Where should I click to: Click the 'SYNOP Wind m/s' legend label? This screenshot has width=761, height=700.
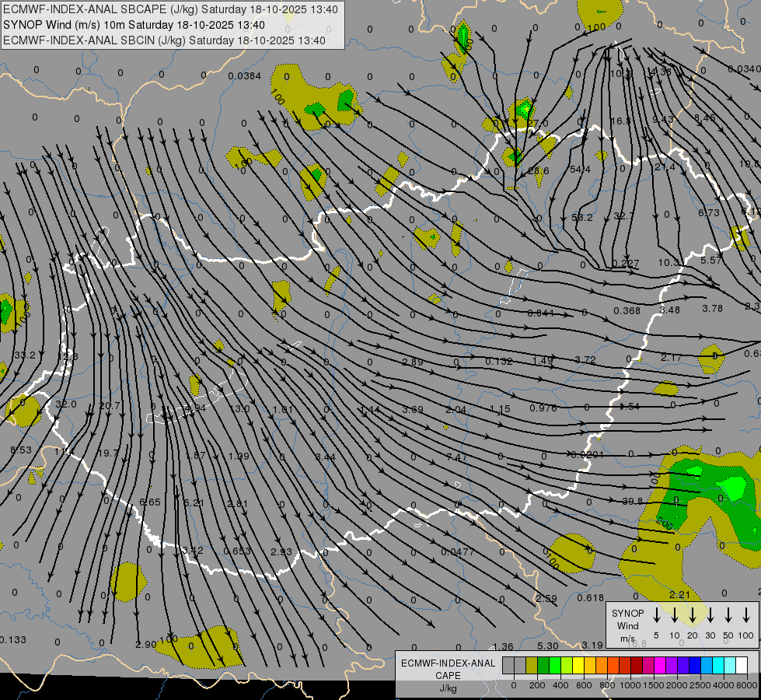coord(627,625)
